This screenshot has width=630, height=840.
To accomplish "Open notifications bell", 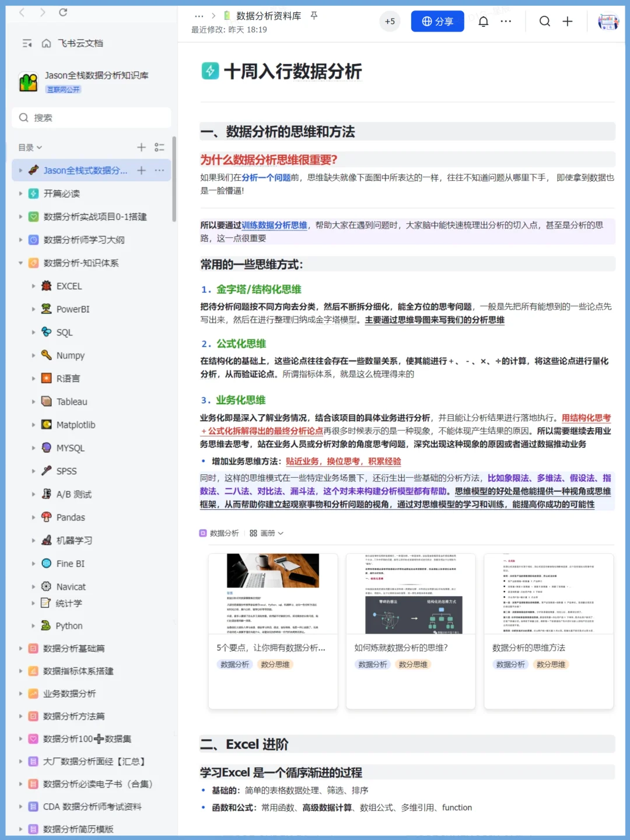I will click(484, 22).
